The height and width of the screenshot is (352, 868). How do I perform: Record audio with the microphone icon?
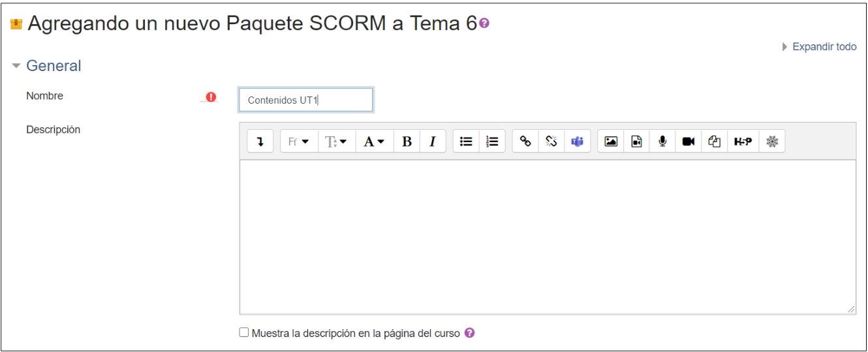click(x=662, y=141)
